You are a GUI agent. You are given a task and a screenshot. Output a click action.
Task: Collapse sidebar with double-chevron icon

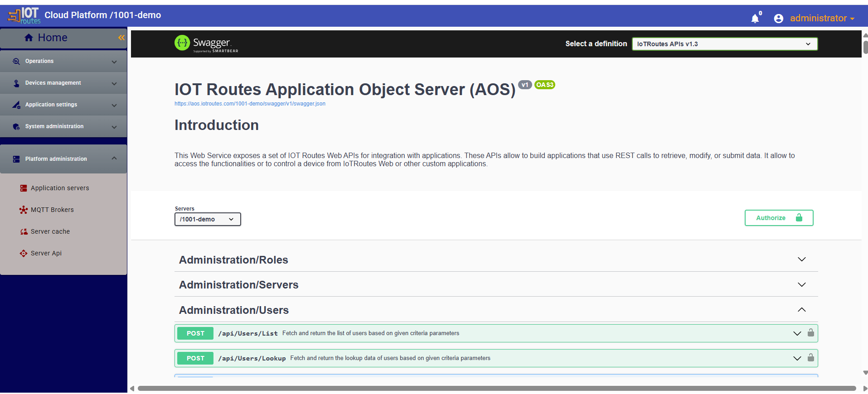click(x=121, y=38)
